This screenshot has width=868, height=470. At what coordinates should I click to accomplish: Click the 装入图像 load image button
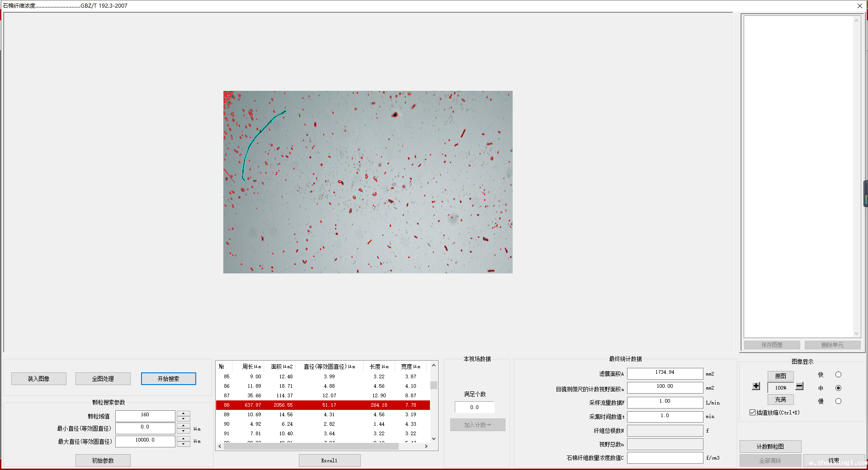39,379
